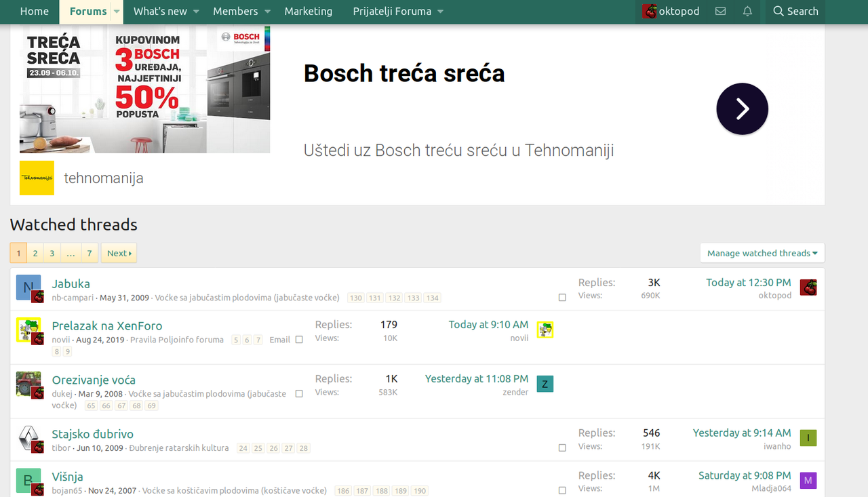This screenshot has width=868, height=497.
Task: Open the Jabuka thread
Action: (71, 283)
